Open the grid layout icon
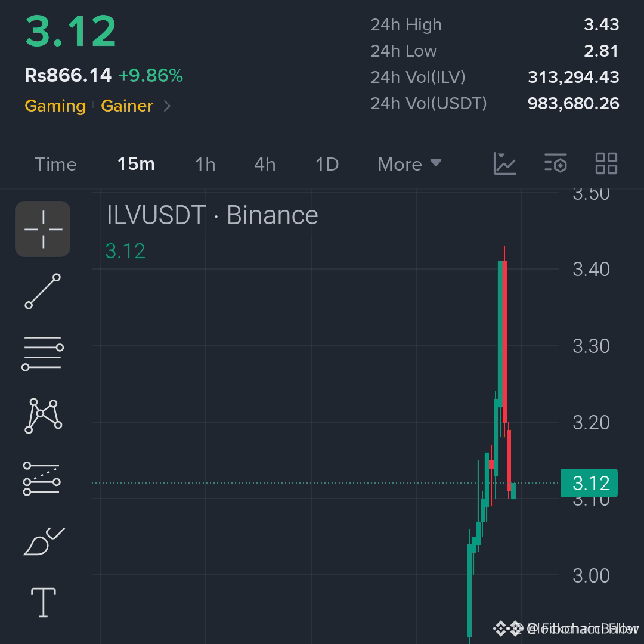This screenshot has width=644, height=644. [606, 163]
